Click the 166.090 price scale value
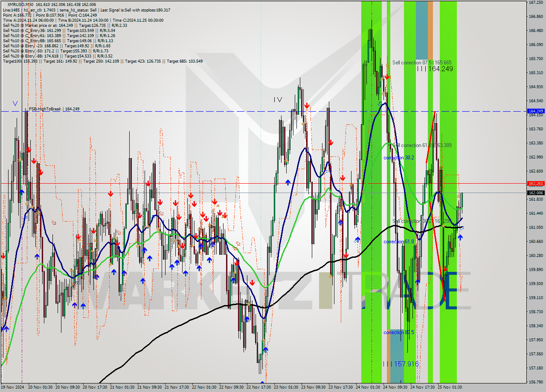The image size is (546, 392). pos(536,45)
